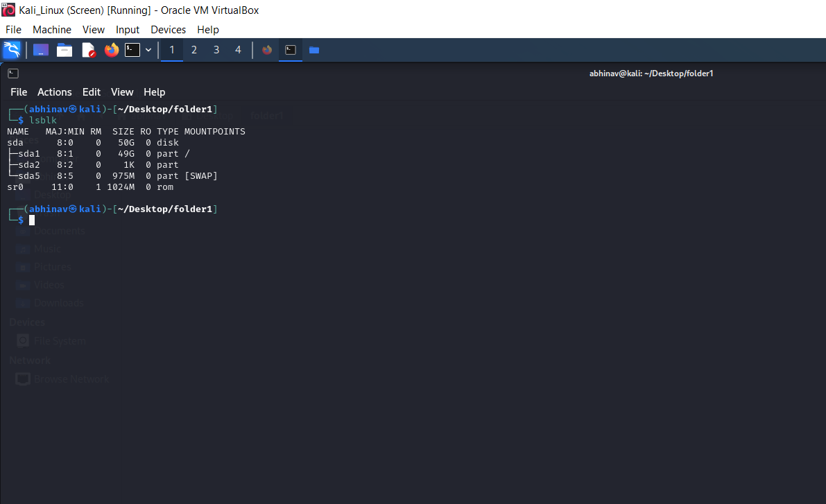Click the lsblk command text
The height and width of the screenshot is (504, 826).
coord(43,120)
